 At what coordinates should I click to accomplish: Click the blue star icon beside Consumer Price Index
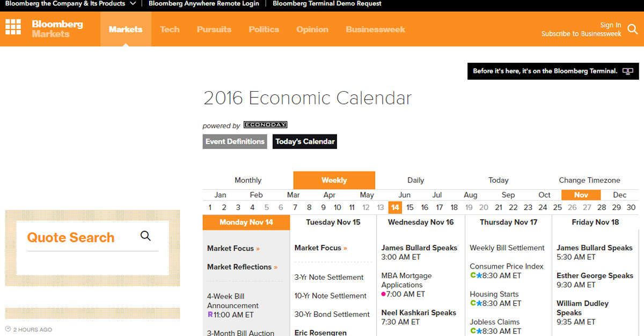480,275
